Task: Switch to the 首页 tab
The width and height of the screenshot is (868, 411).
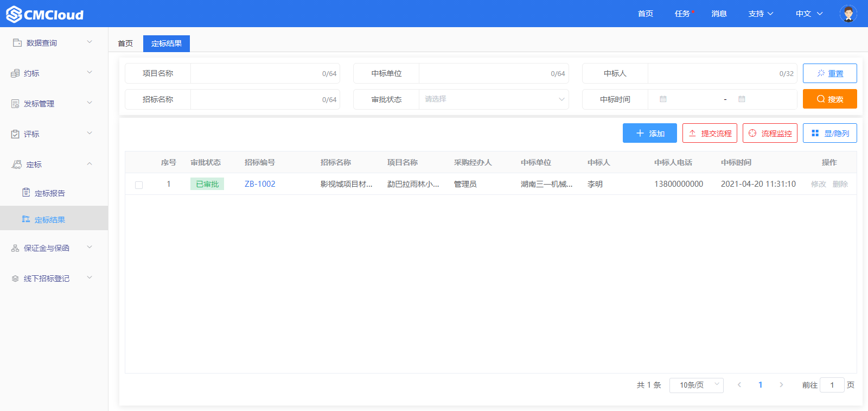Action: coord(125,43)
